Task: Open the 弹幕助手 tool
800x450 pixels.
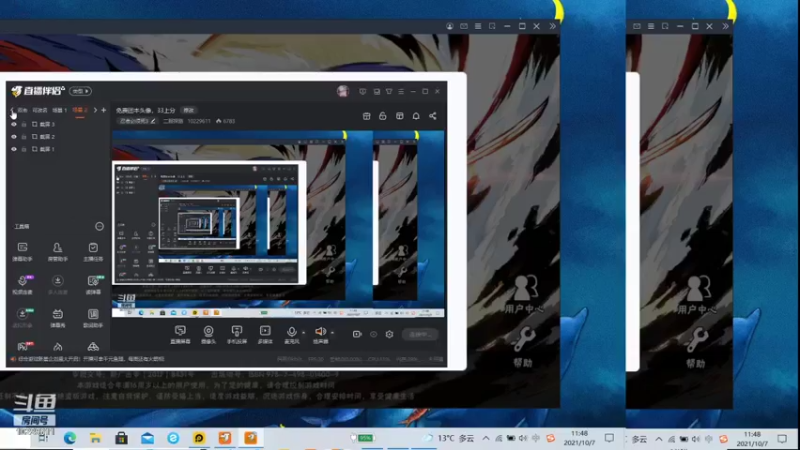Action: tap(22, 252)
